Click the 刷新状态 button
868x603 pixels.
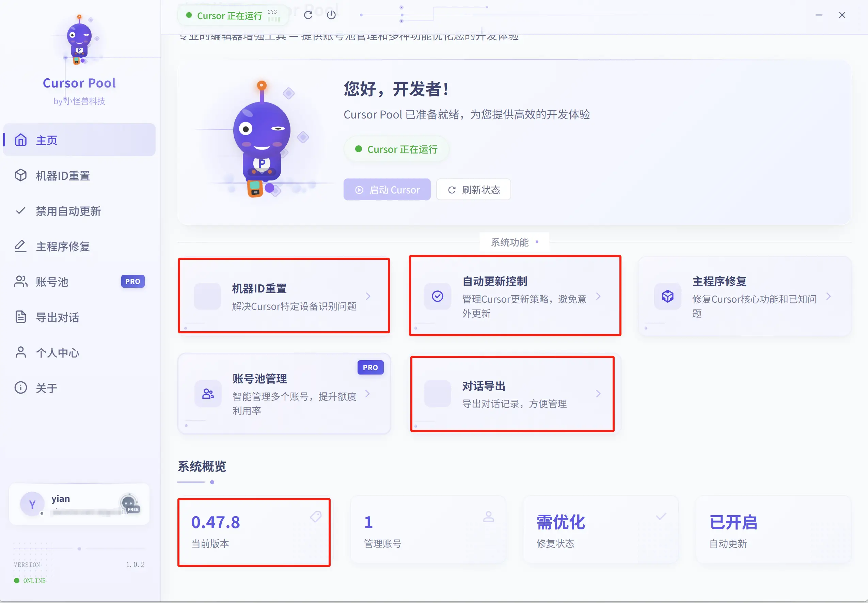point(473,190)
